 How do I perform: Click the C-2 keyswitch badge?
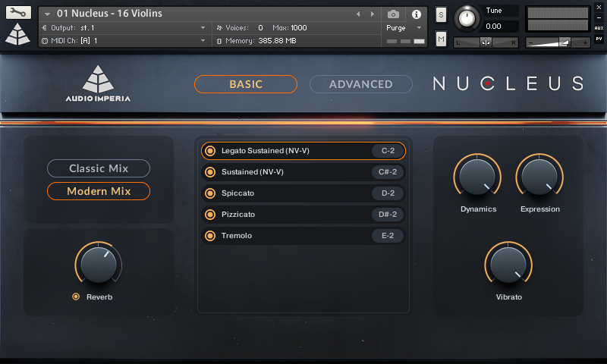[x=388, y=151]
